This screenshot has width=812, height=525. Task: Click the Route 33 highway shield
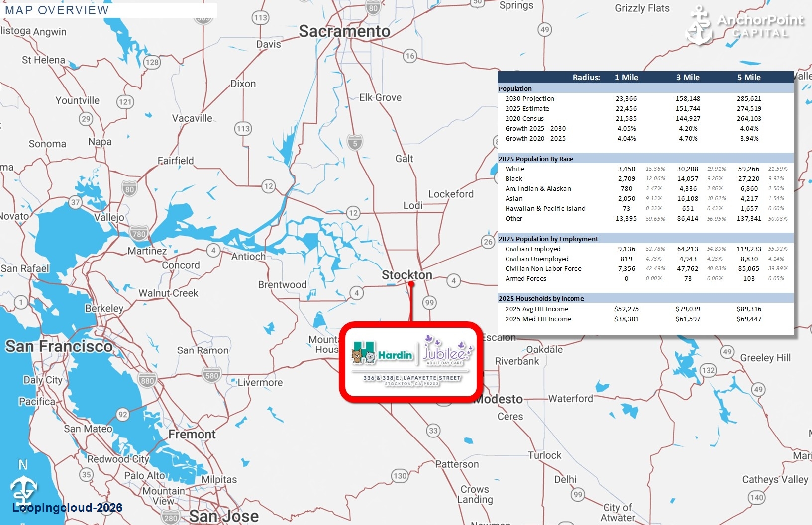(433, 431)
